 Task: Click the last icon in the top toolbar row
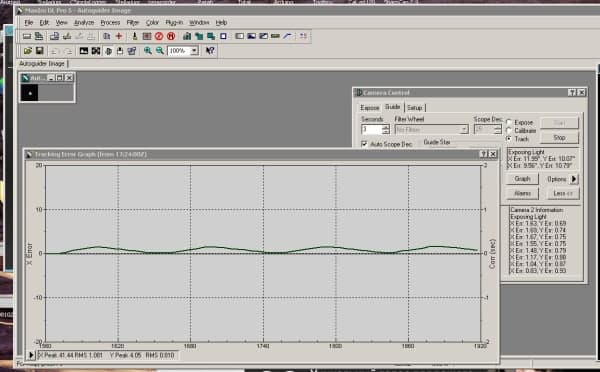pyautogui.click(x=303, y=36)
